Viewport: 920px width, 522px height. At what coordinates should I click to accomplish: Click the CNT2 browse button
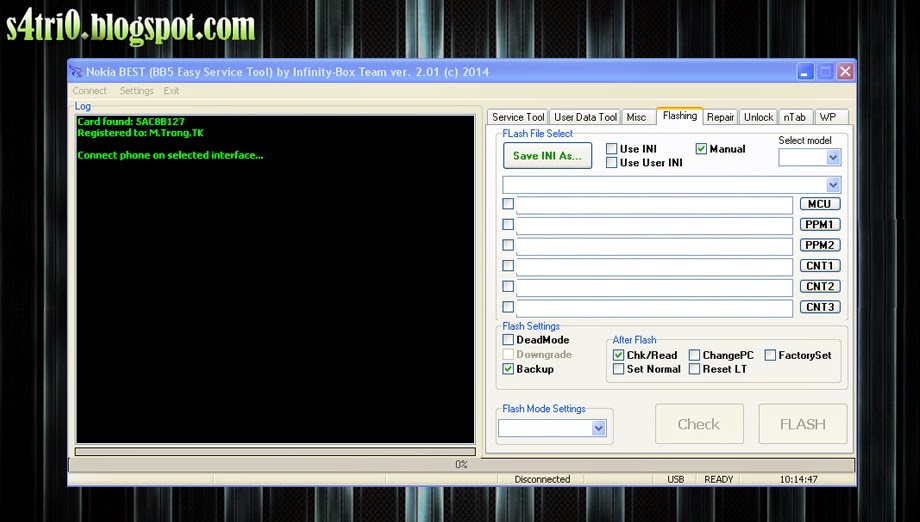click(x=820, y=286)
